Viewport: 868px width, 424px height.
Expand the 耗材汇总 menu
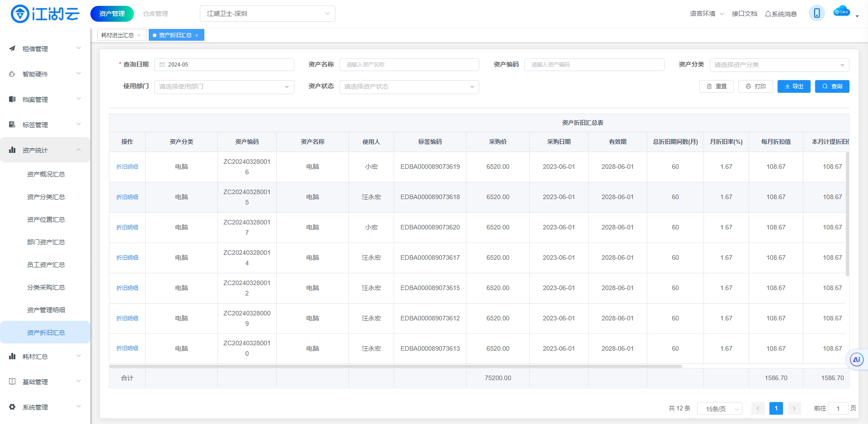point(79,356)
